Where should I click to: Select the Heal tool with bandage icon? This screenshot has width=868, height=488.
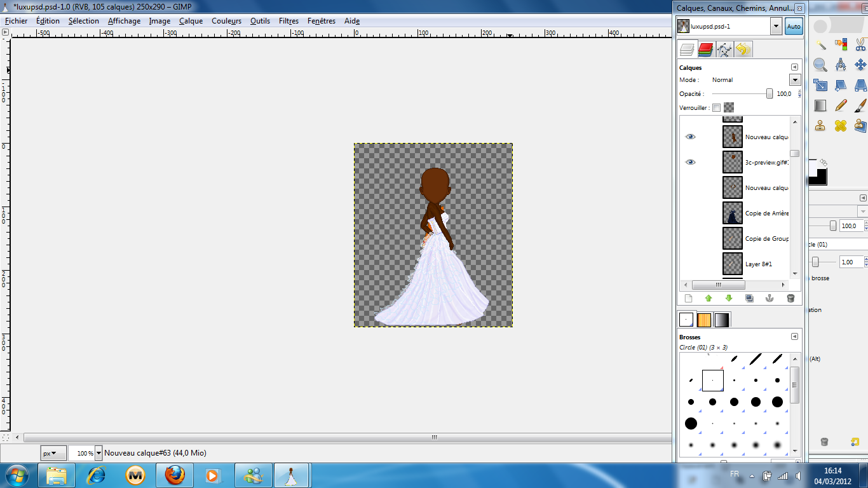point(841,125)
